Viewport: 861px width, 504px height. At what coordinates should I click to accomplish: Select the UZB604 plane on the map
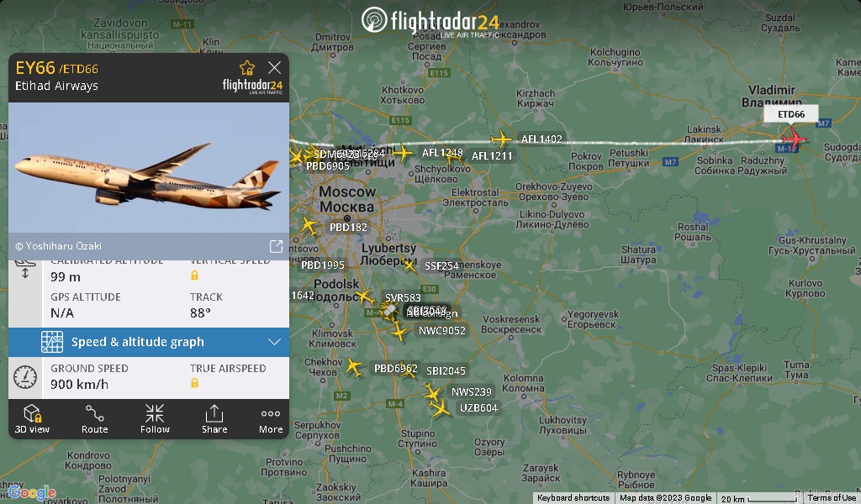coord(440,408)
